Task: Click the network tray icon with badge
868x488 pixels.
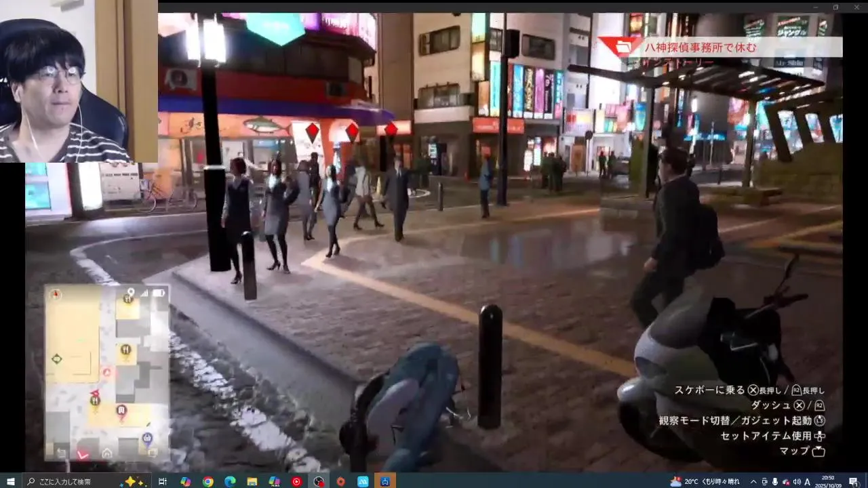Action: [786, 481]
